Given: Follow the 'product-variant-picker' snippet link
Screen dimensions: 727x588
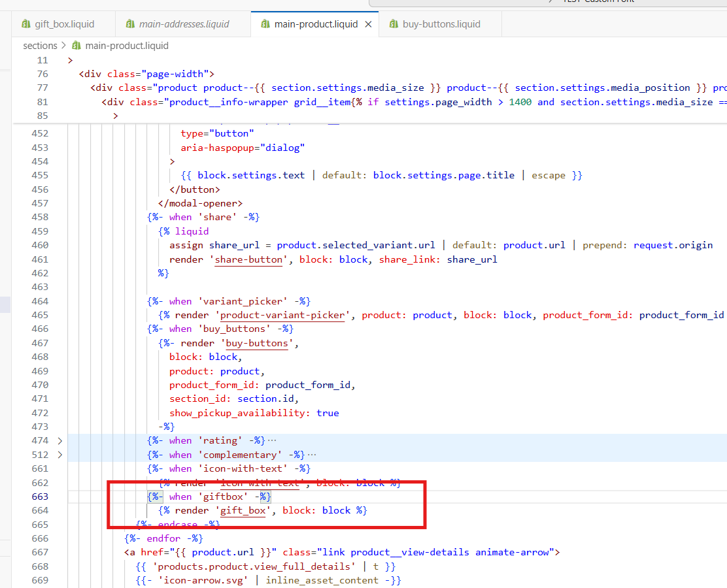Looking at the screenshot, I should pyautogui.click(x=282, y=316).
